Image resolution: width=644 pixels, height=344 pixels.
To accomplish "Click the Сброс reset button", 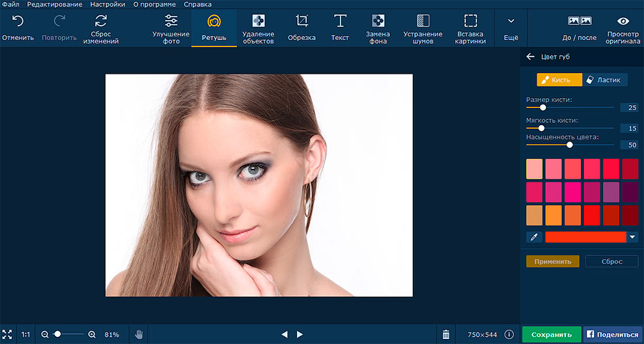I will [x=612, y=262].
